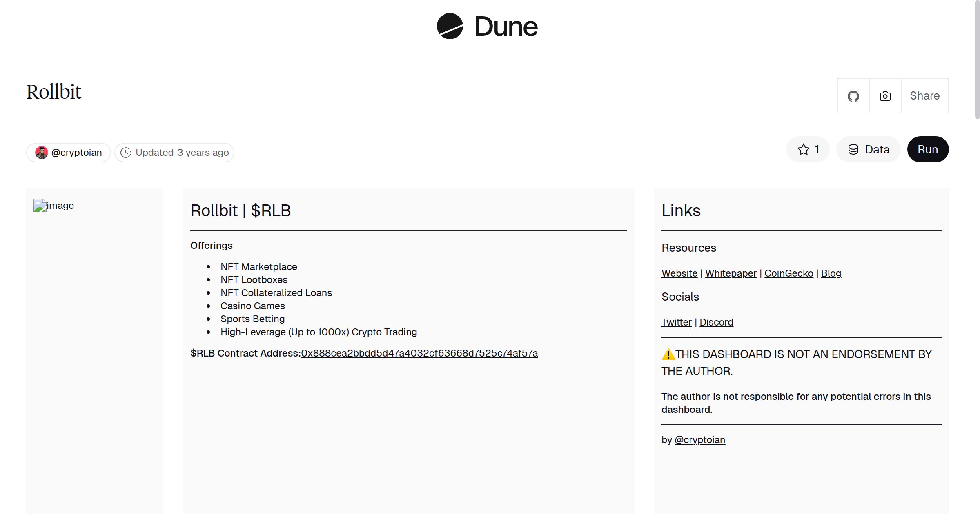Open the Website resource link
The image size is (980, 514).
[679, 273]
